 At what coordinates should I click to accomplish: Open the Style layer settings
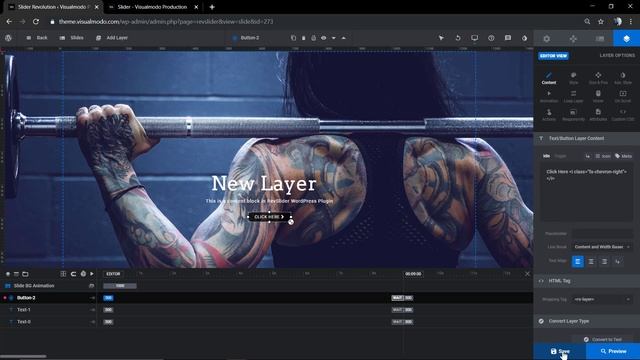pos(573,78)
